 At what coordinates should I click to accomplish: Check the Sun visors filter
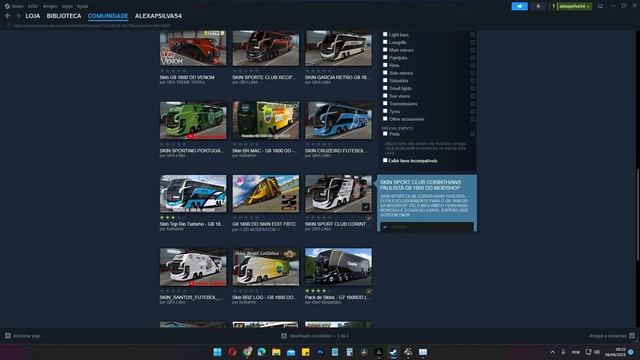click(385, 96)
